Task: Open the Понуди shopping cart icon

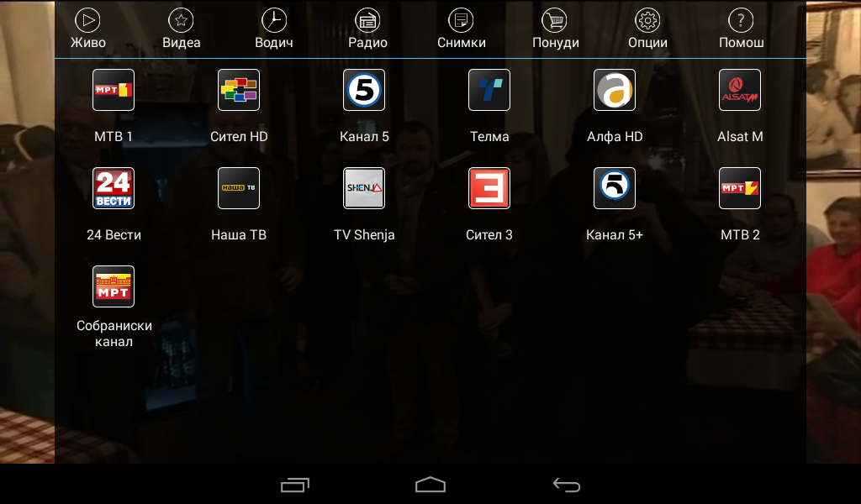Action: (x=555, y=20)
